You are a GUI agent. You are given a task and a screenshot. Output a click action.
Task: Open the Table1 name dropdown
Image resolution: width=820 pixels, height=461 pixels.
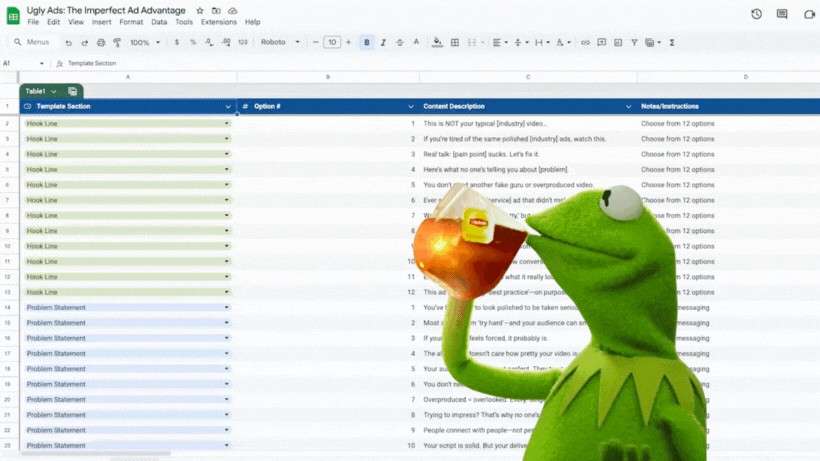pos(53,91)
